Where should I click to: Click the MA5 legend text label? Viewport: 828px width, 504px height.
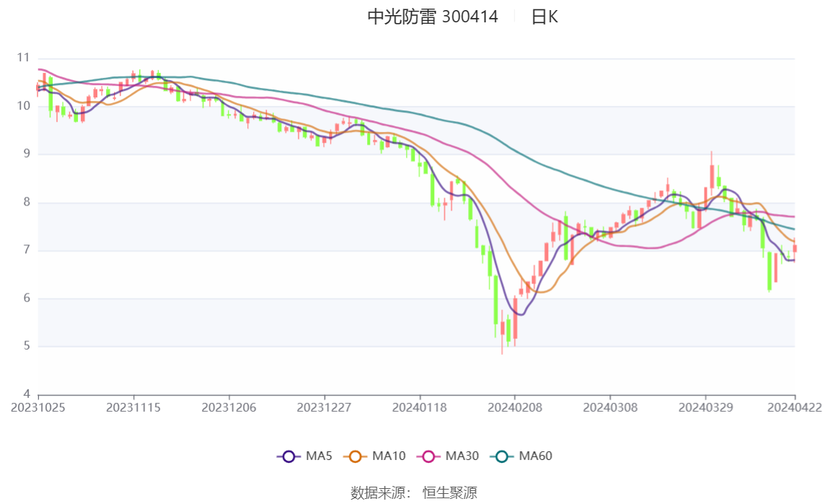[319, 456]
